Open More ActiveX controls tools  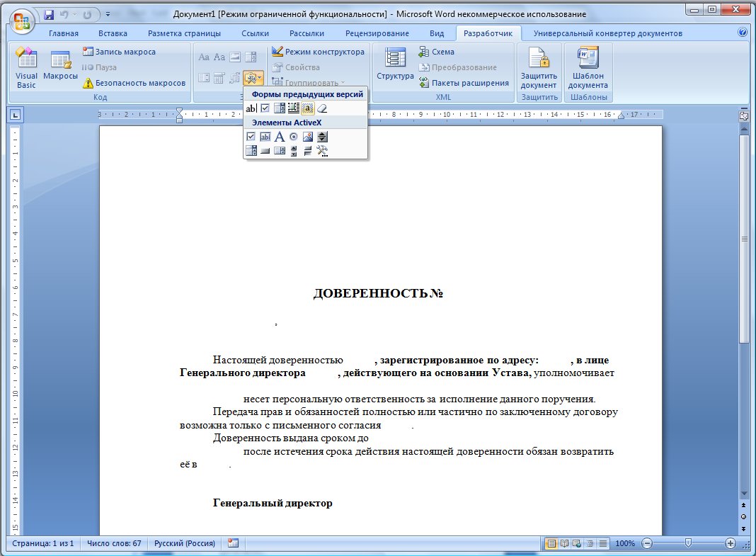pyautogui.click(x=322, y=151)
